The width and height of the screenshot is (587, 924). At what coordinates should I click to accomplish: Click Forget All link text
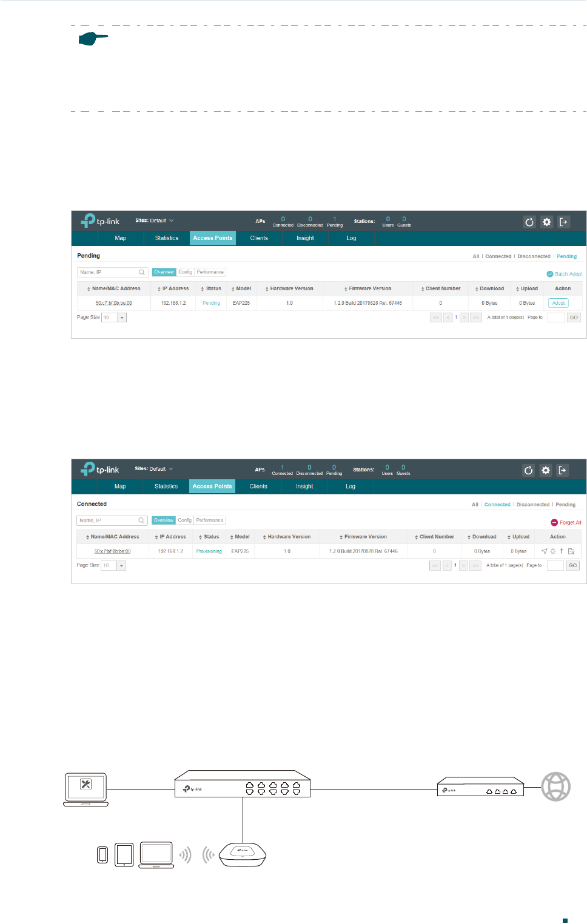click(571, 522)
